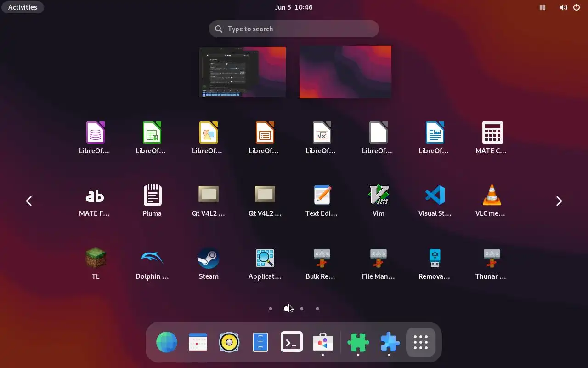The width and height of the screenshot is (588, 368).
Task: Launch TL Minecraft launcher icon
Action: pos(96,258)
